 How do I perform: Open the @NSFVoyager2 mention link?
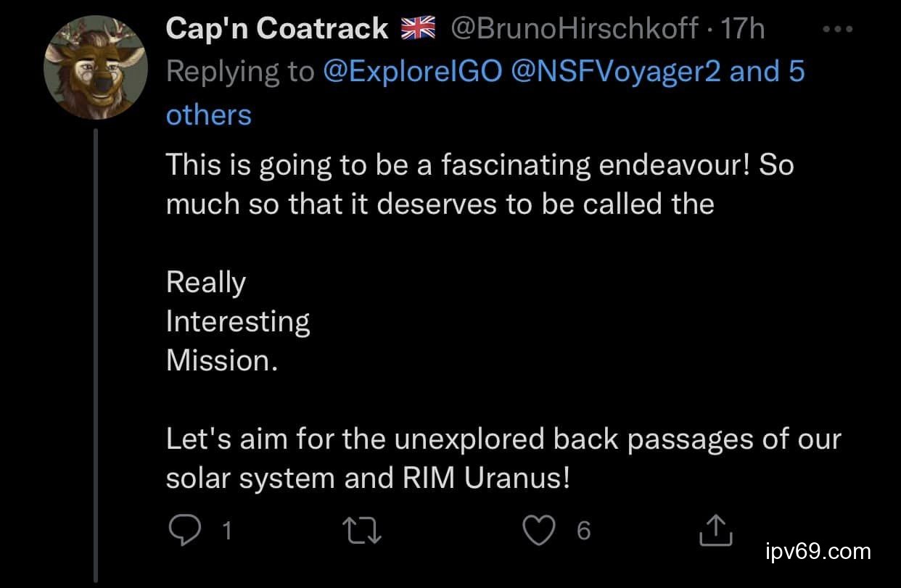616,72
